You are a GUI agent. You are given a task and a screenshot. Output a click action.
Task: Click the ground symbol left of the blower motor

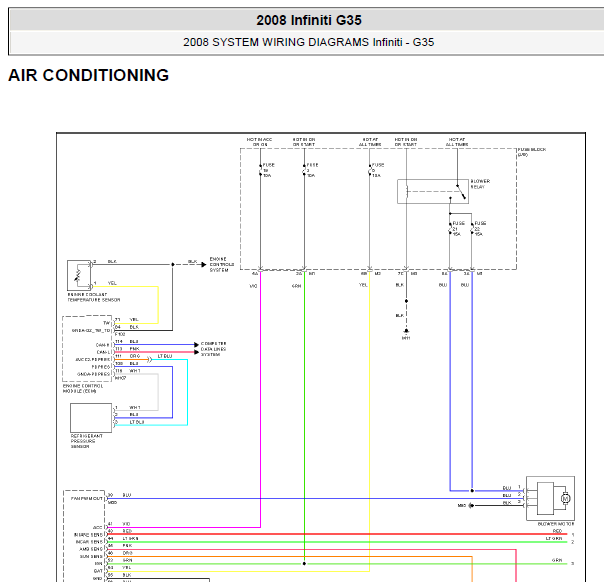coord(471,505)
